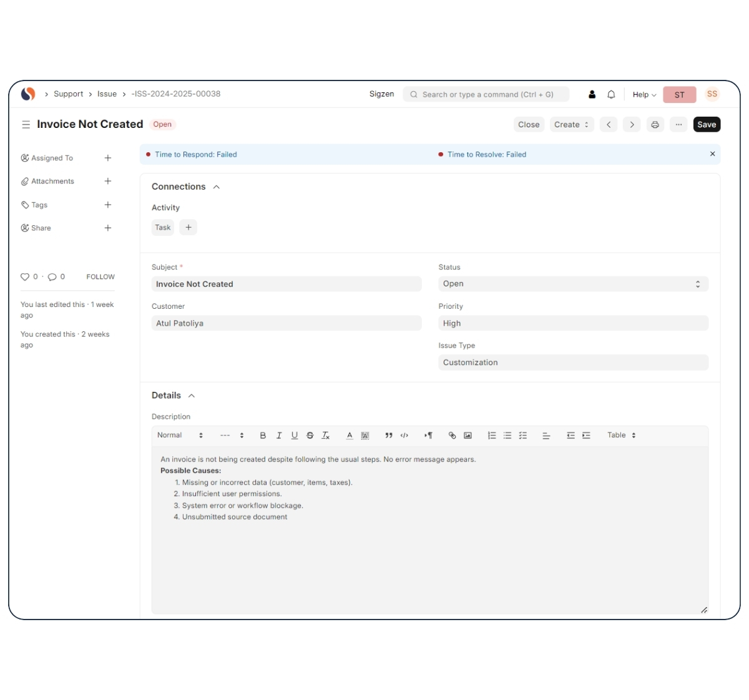Apply blockquote formatting in editor
This screenshot has height=700, width=749.
388,435
